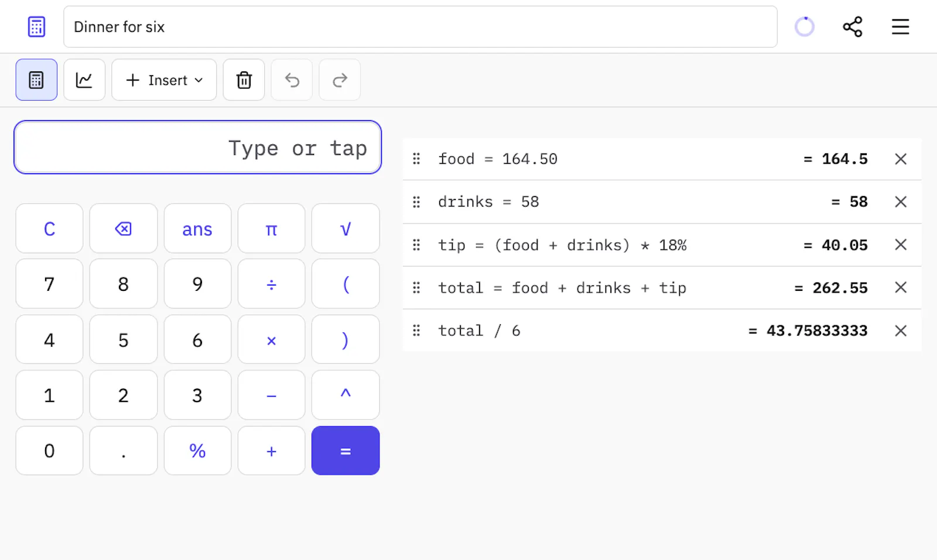Switch to graph chart view
937x560 pixels.
click(84, 80)
